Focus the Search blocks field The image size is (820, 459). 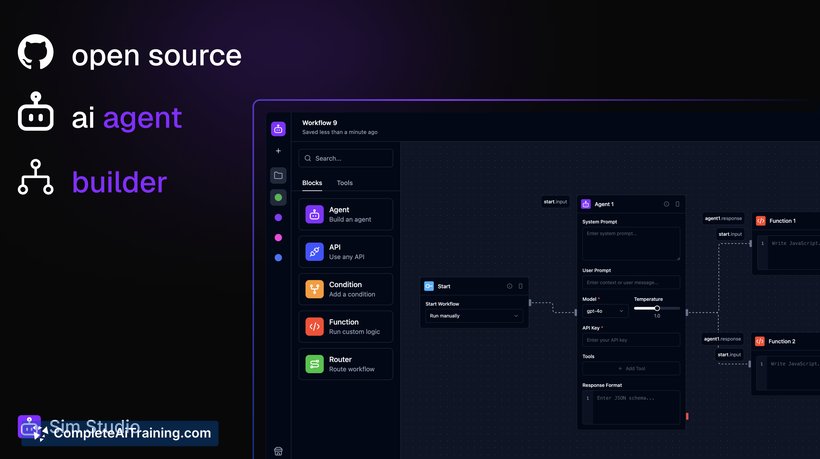(x=346, y=158)
